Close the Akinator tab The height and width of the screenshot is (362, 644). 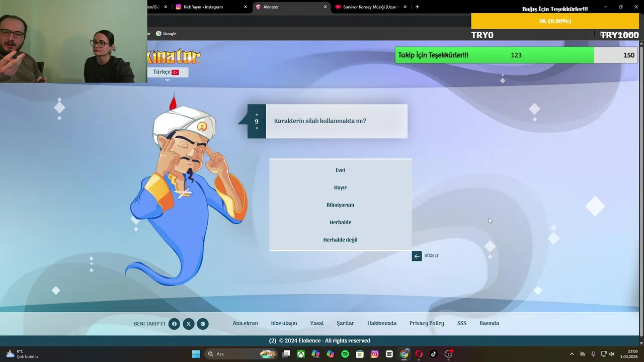pyautogui.click(x=325, y=7)
